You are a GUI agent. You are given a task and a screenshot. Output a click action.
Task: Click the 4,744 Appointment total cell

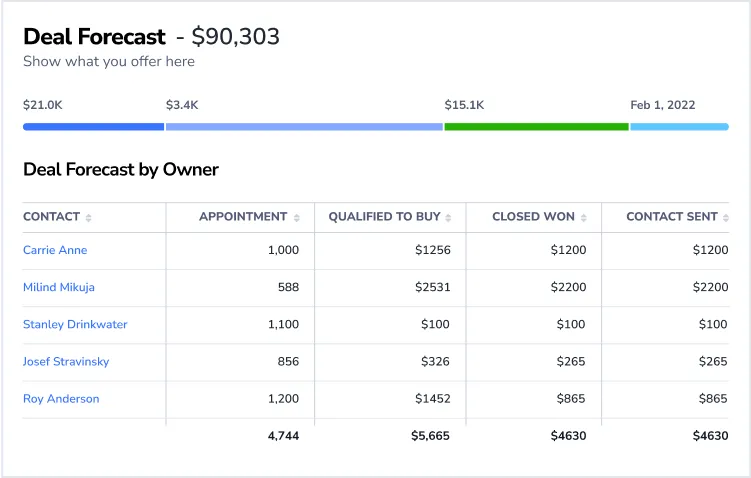click(283, 436)
